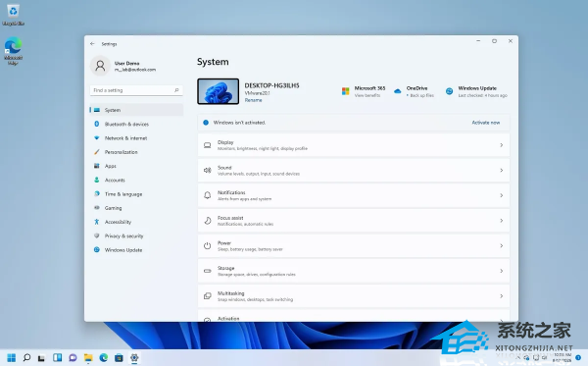Screen dimensions: 588x366
Task: Open Microsoft 365 View benefits
Action: [363, 91]
